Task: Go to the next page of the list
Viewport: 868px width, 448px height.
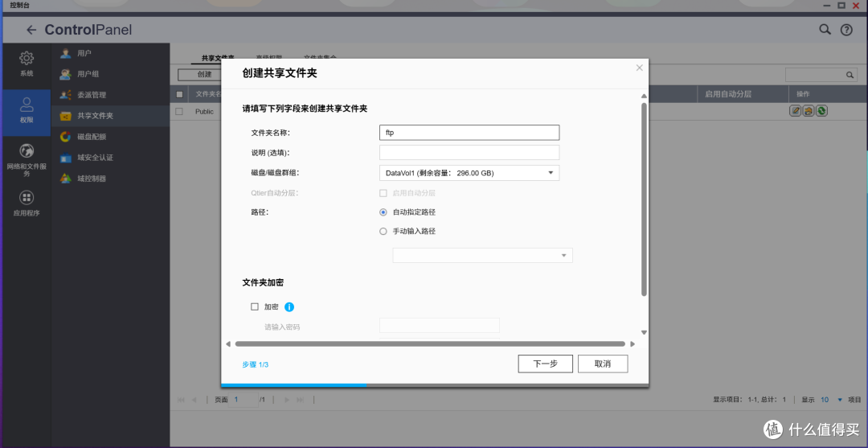Action: click(x=287, y=400)
